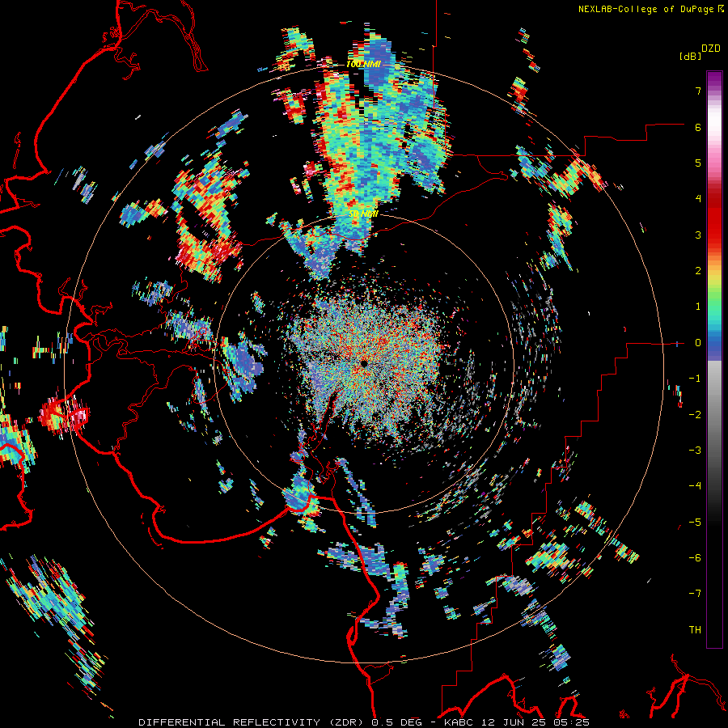The width and height of the screenshot is (728, 728).
Task: Click the -7 value on color scale
Action: (x=695, y=594)
